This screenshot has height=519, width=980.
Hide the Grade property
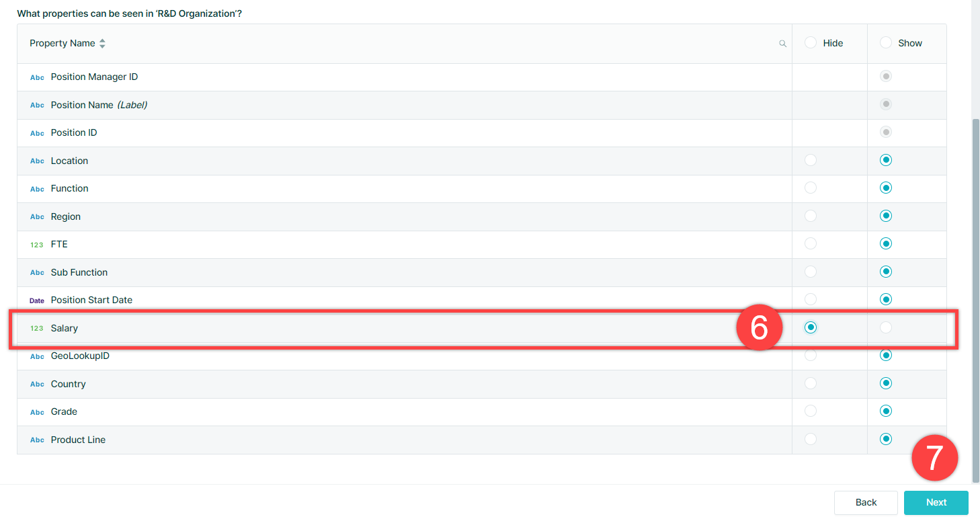(811, 411)
